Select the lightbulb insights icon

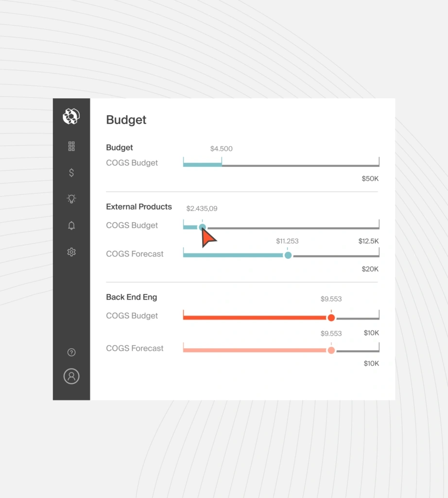coord(71,199)
